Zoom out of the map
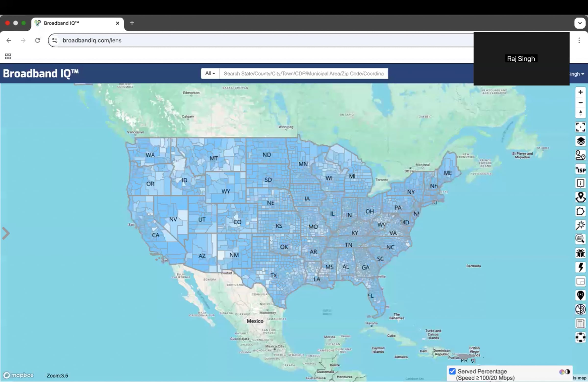 pyautogui.click(x=580, y=103)
